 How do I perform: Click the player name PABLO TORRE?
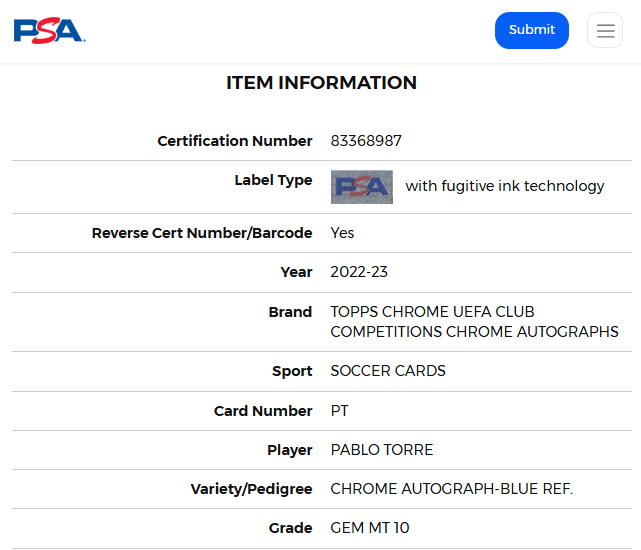382,450
